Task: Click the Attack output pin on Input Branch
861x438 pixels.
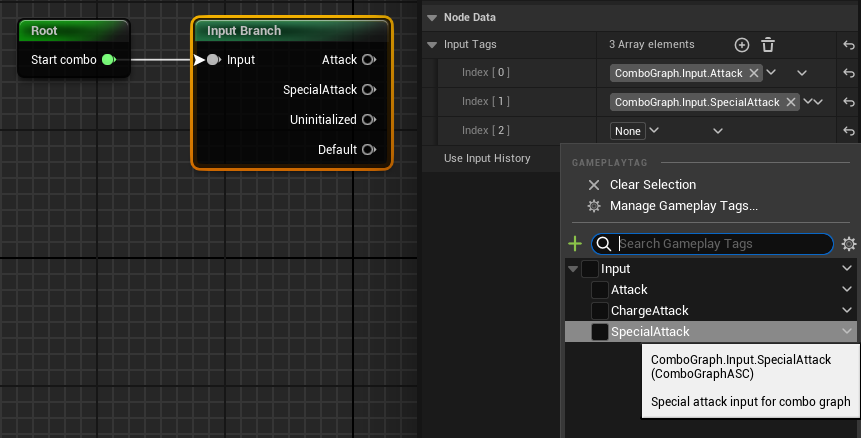Action: (368, 60)
